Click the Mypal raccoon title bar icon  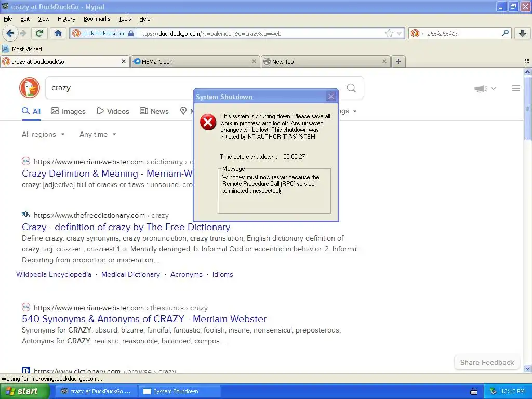5,6
